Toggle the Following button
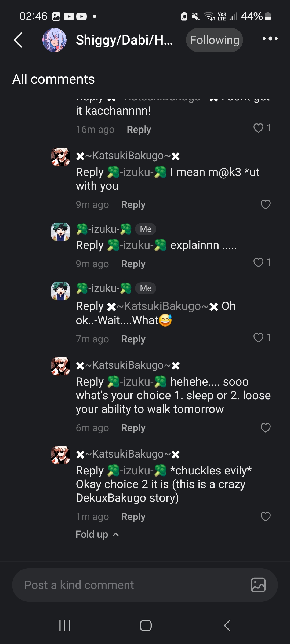This screenshot has width=290, height=644. coord(214,40)
